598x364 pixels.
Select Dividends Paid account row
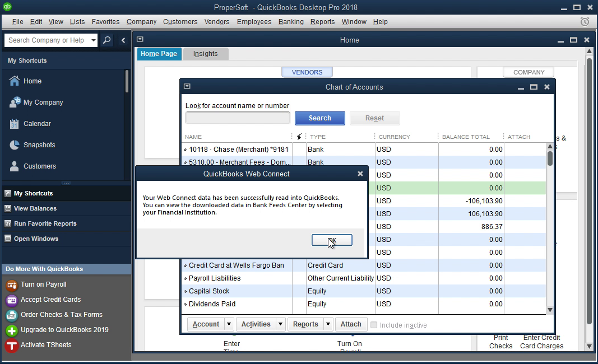coord(364,304)
